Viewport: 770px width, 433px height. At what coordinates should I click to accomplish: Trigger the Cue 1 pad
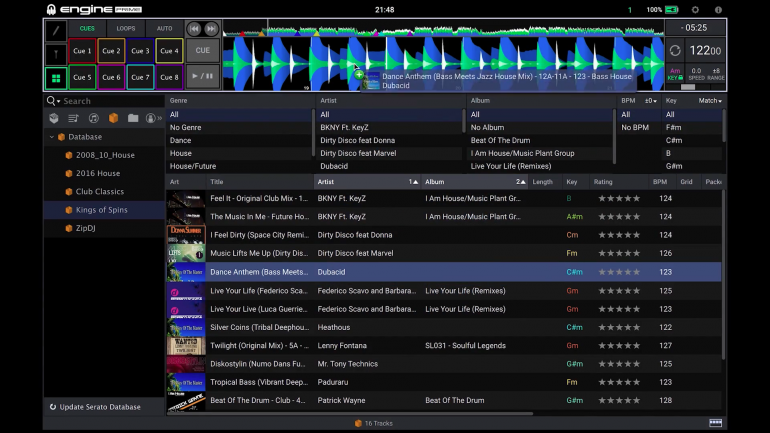coord(82,51)
